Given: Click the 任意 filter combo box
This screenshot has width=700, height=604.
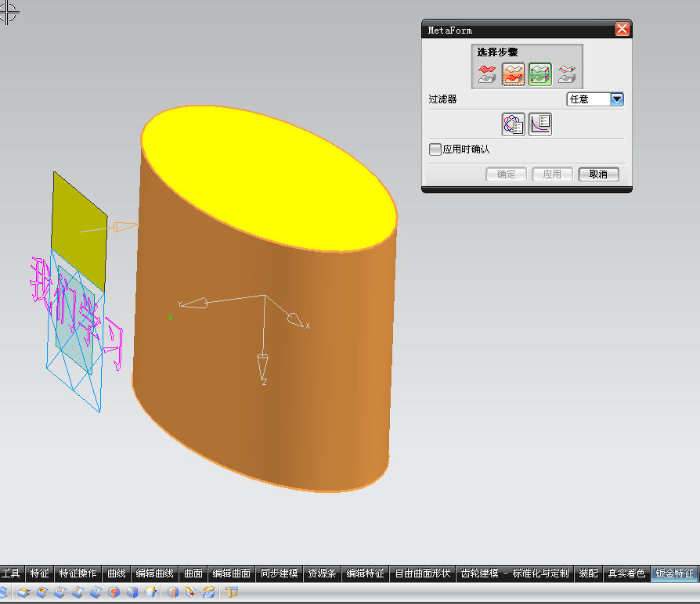Looking at the screenshot, I should point(595,99).
